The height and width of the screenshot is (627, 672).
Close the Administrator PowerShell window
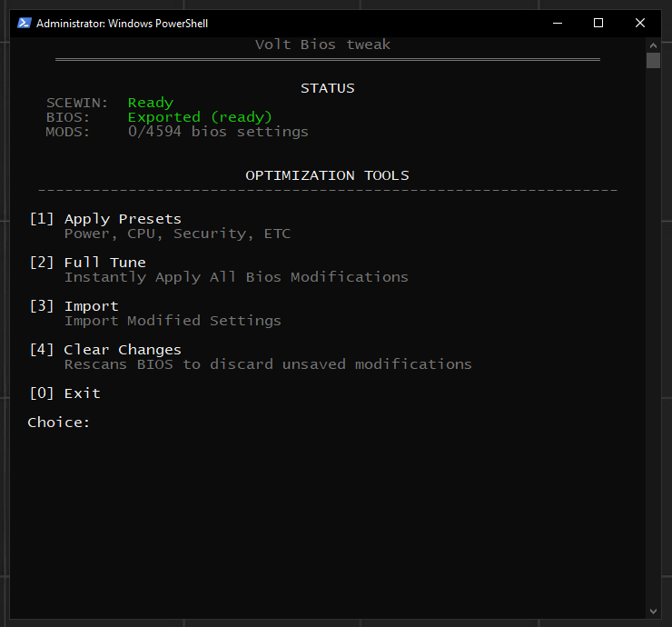[x=640, y=23]
